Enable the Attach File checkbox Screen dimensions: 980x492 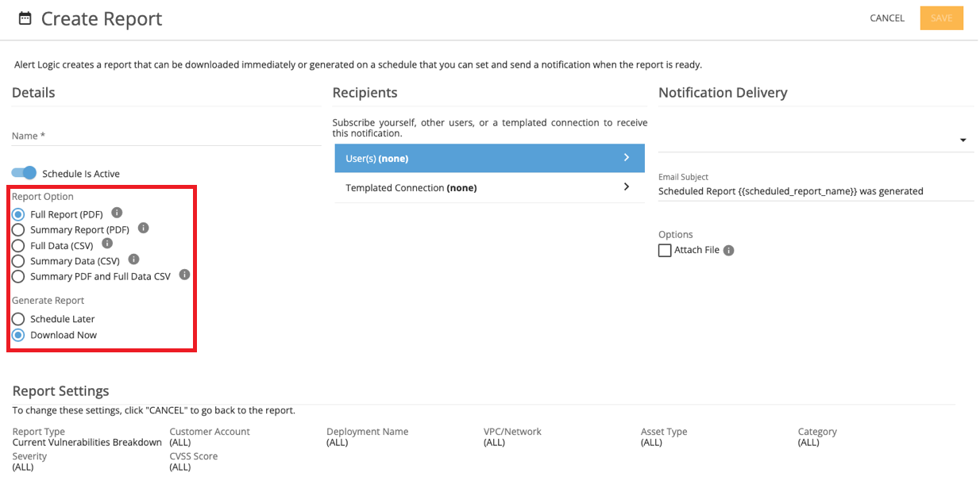[x=665, y=250]
